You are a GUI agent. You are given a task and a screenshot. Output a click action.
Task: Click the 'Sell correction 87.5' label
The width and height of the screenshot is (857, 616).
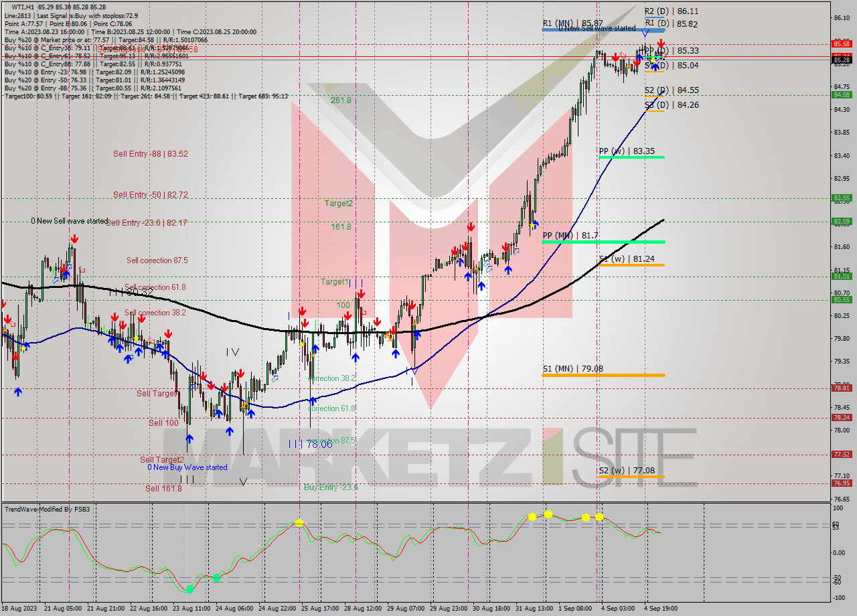pyautogui.click(x=157, y=260)
